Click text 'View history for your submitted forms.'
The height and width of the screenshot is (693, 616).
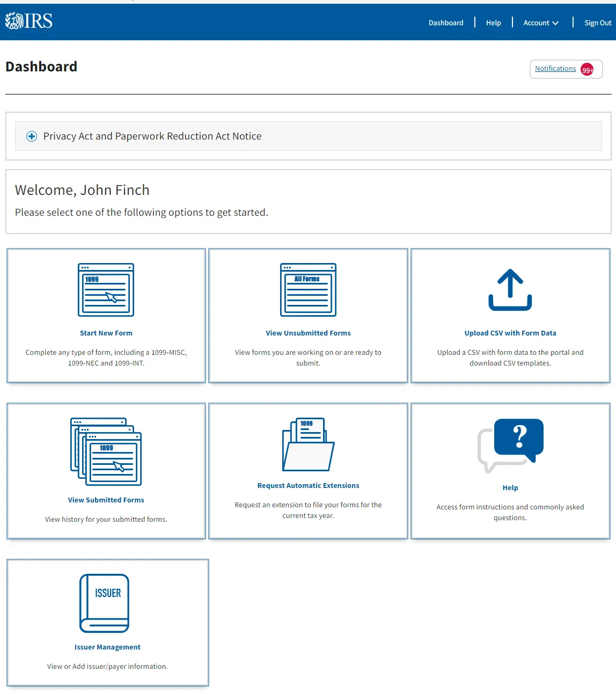click(106, 519)
